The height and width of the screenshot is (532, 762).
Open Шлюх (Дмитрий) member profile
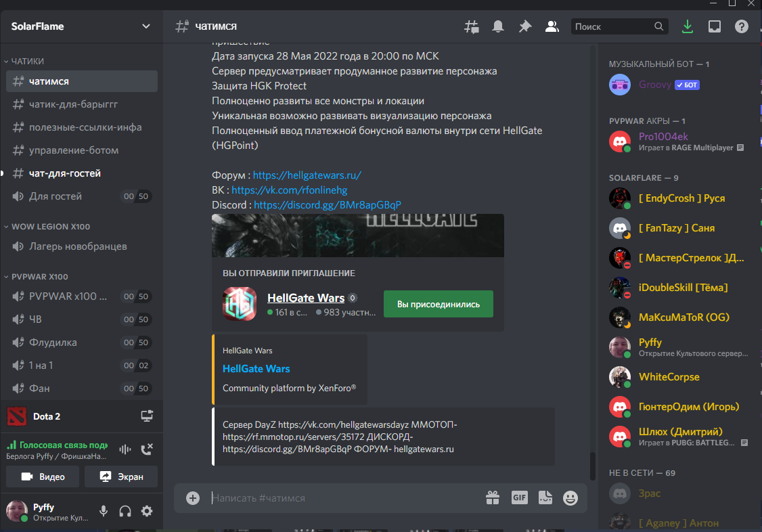pos(679,437)
